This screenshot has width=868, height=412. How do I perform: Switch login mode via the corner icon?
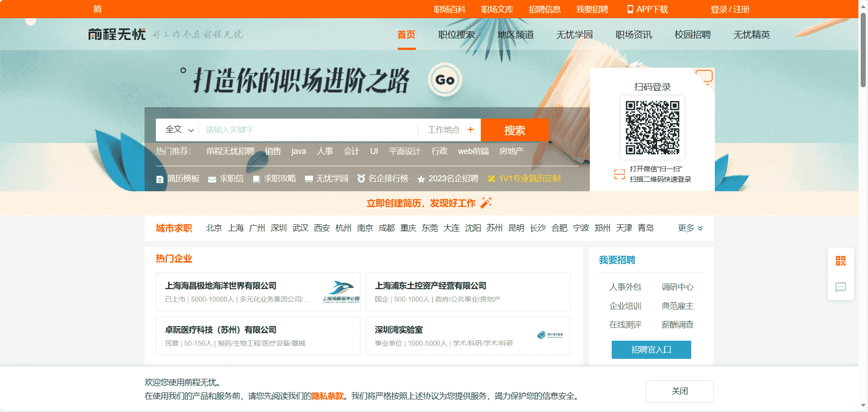point(704,77)
